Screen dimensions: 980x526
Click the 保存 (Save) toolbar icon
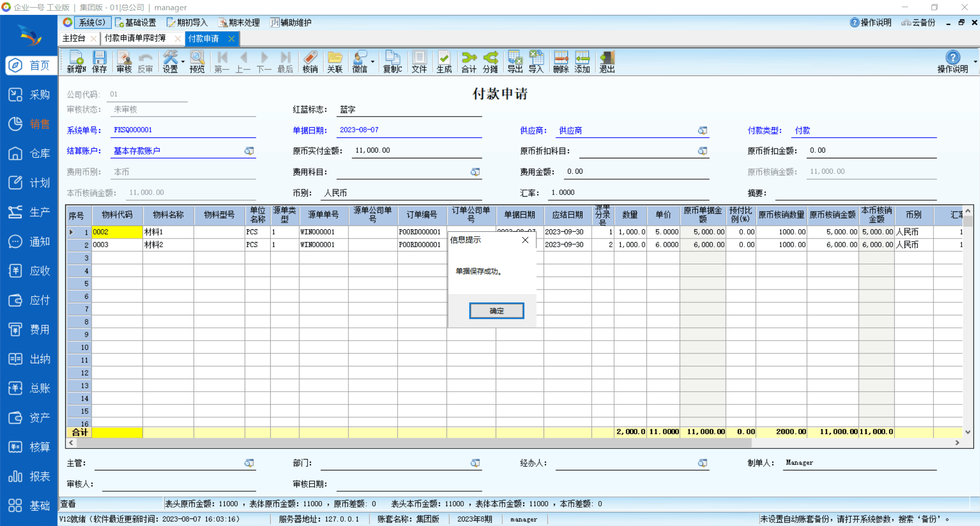point(99,62)
